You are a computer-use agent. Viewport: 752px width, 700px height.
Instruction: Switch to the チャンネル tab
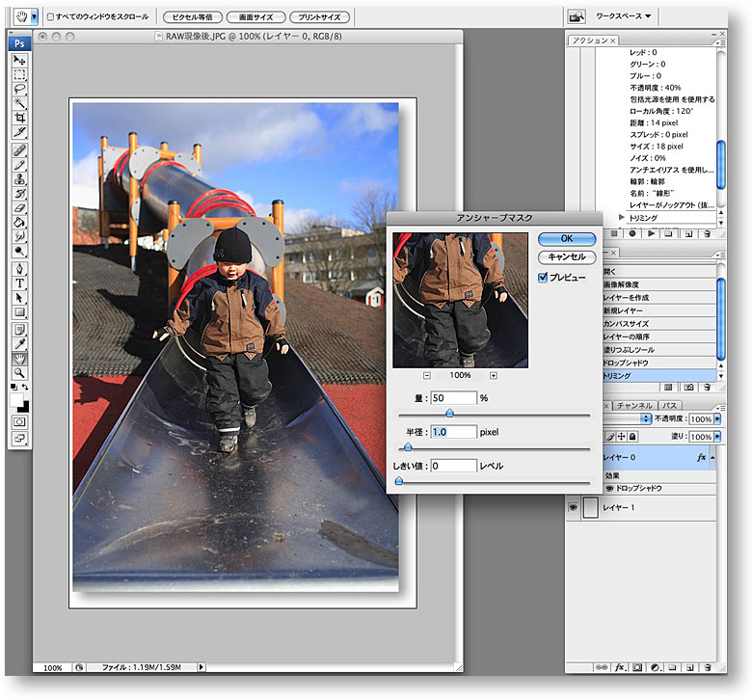(x=633, y=406)
